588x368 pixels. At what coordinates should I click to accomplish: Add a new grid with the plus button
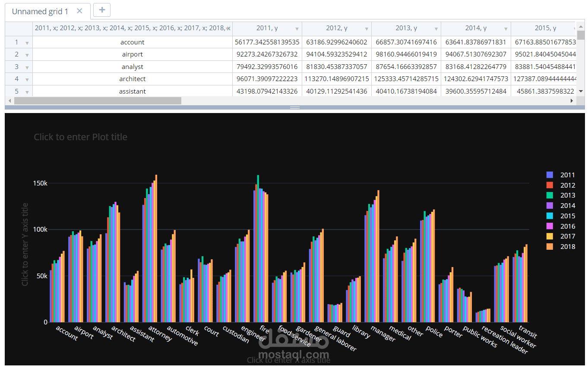point(102,10)
